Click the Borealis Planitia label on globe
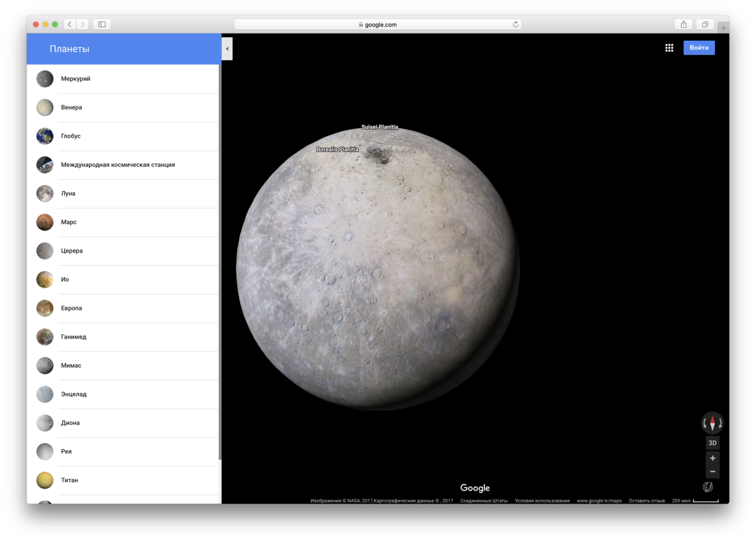This screenshot has height=542, width=756. [x=337, y=150]
